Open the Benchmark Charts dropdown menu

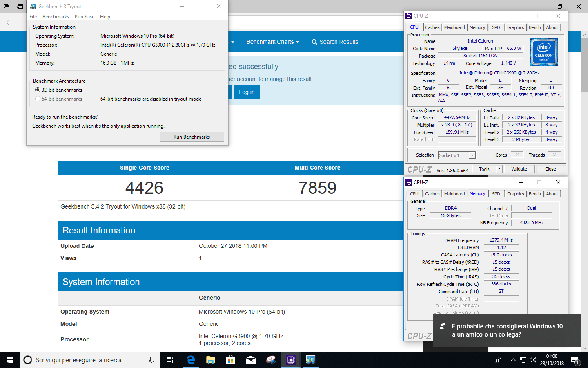273,42
